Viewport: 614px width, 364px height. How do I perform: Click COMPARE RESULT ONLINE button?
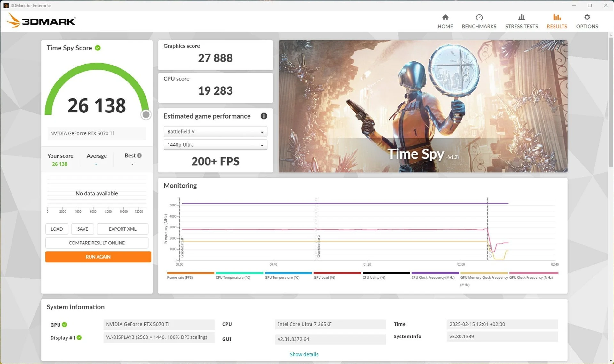click(97, 243)
